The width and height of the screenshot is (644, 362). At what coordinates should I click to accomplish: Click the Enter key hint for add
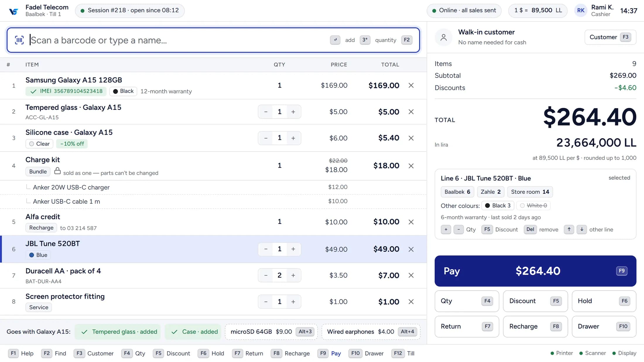pos(335,40)
